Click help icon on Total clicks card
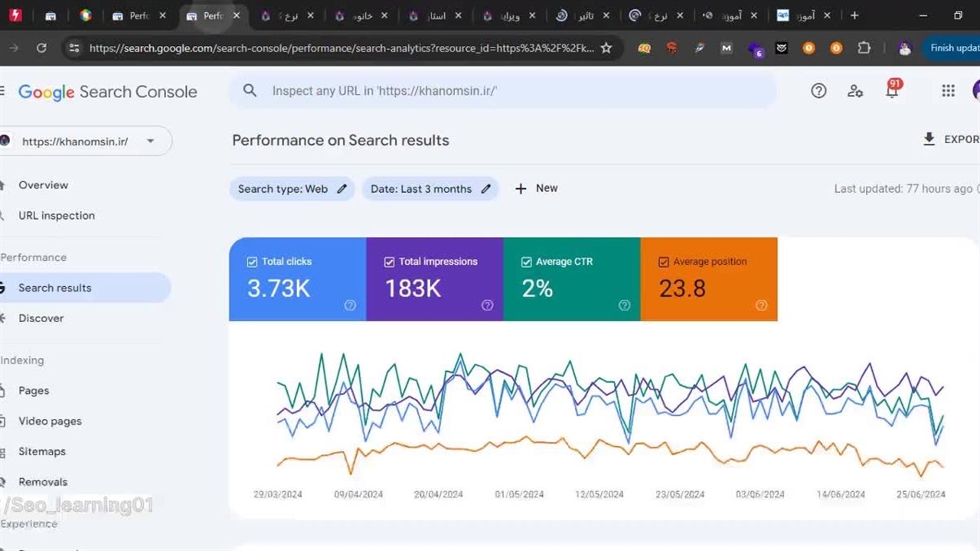This screenshot has width=980, height=551. 350,305
